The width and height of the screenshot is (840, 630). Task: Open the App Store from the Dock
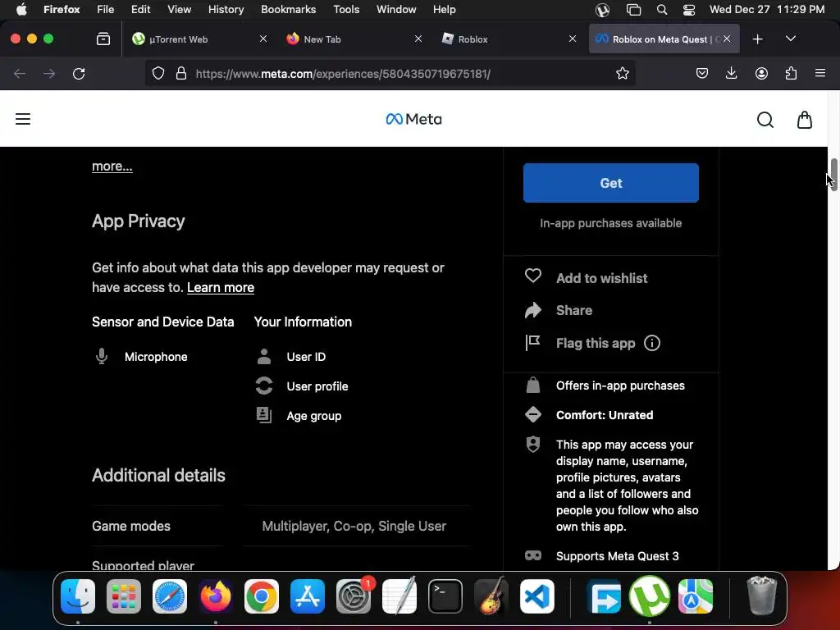pyautogui.click(x=308, y=596)
